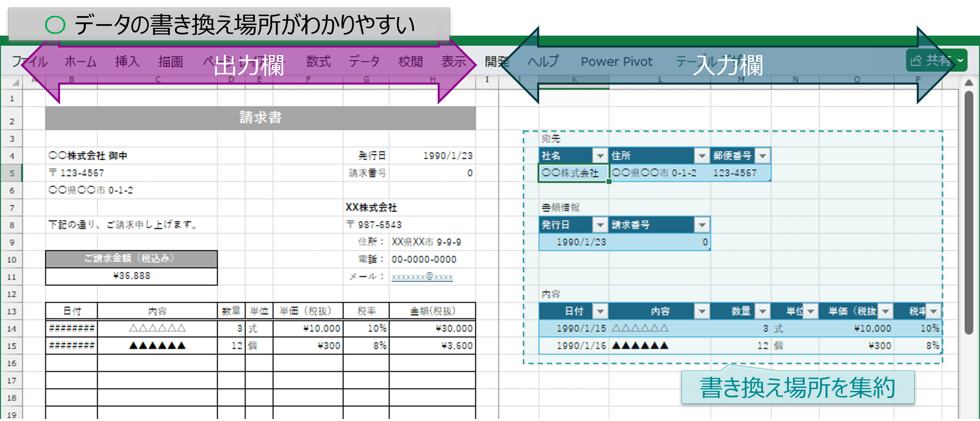Image resolution: width=980 pixels, height=421 pixels.
Task: Open the 税率 filter dropdown
Action: pos(934,311)
